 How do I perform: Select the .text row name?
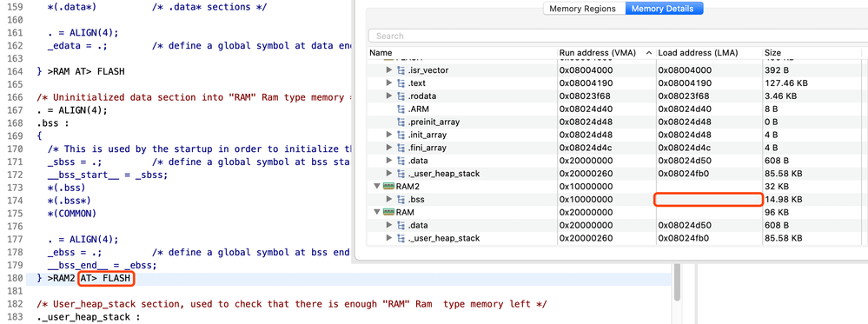tap(417, 83)
